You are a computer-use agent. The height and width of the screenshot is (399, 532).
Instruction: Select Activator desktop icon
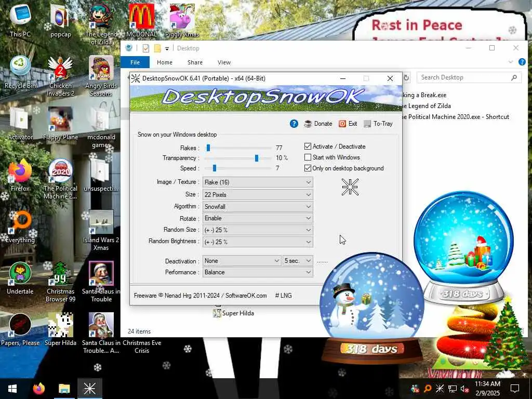20,124
